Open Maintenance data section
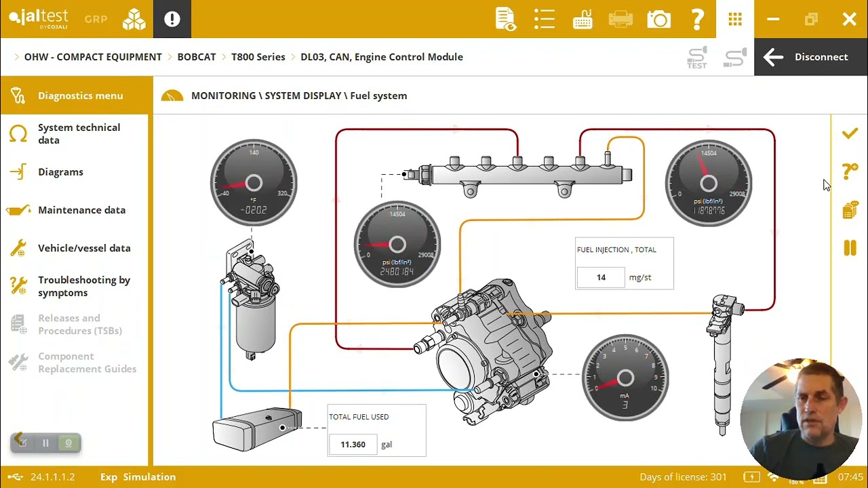This screenshot has width=868, height=488. 81,210
